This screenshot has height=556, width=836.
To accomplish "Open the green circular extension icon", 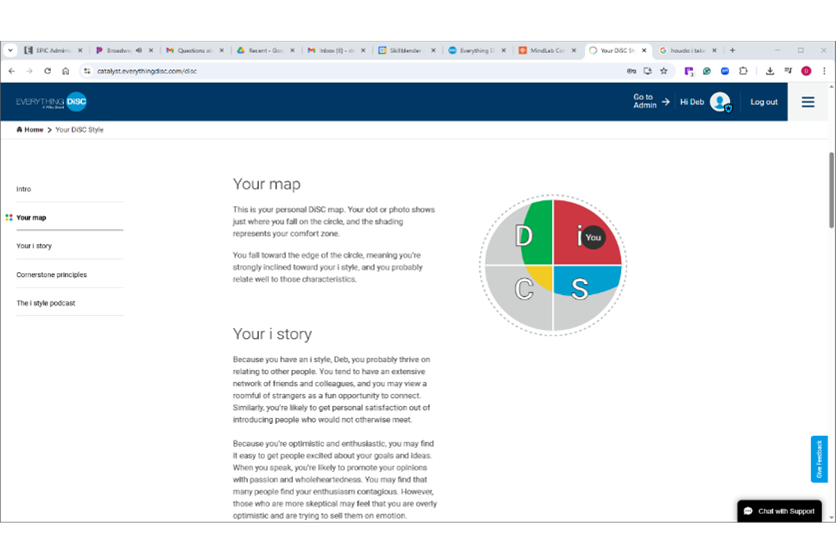I will 707,71.
